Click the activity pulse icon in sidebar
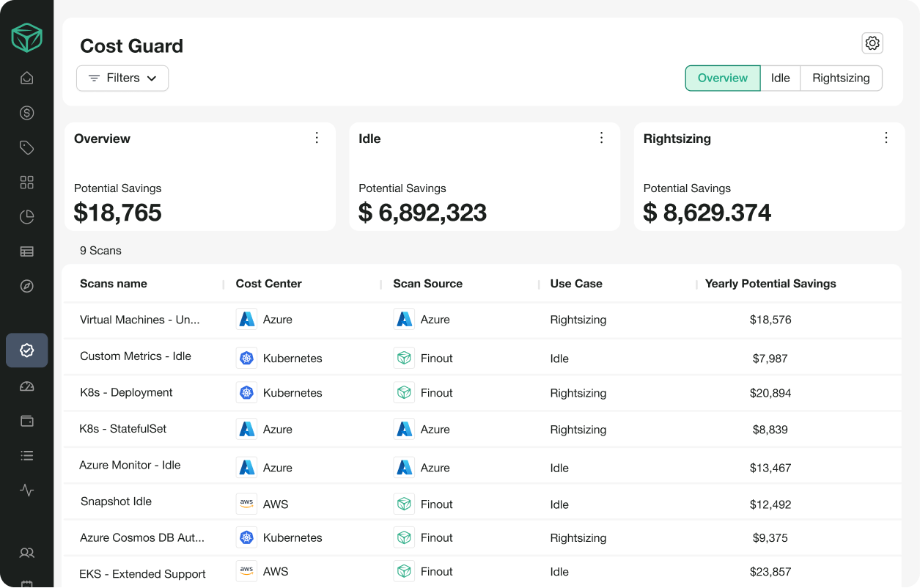The height and width of the screenshot is (588, 920). 27,490
